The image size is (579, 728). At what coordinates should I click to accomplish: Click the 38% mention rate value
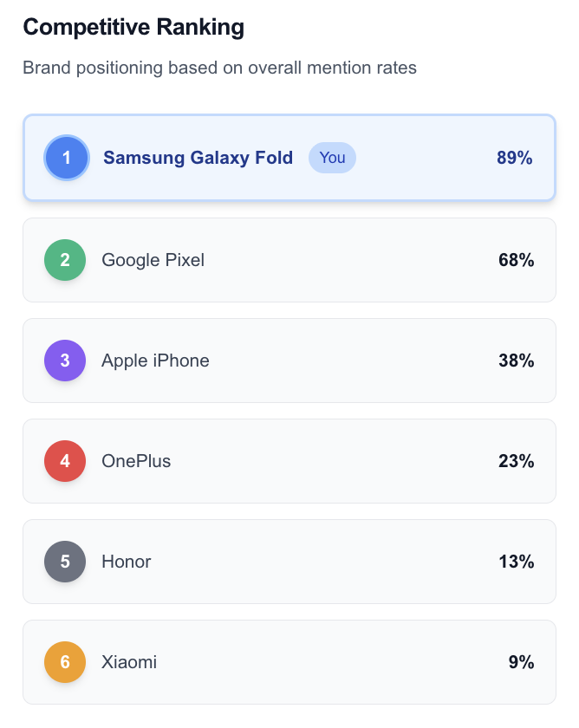pos(516,361)
